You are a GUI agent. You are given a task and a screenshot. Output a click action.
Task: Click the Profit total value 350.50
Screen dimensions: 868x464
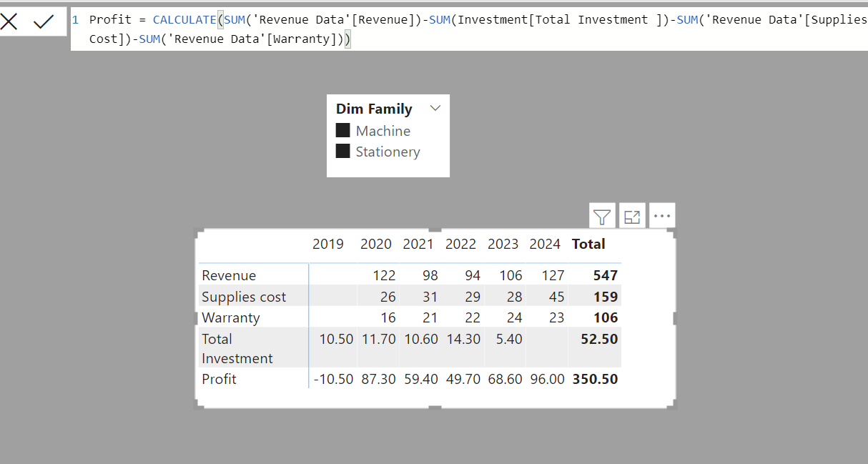tap(595, 379)
